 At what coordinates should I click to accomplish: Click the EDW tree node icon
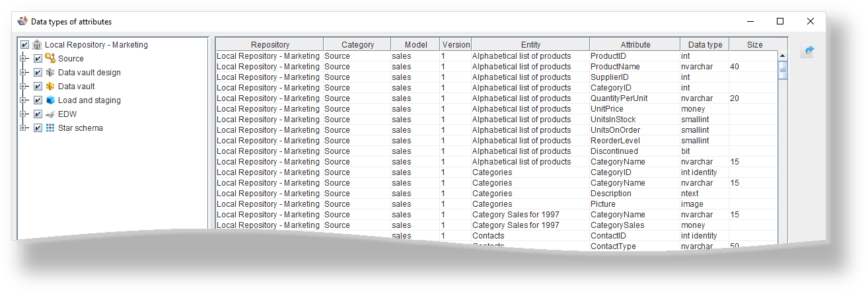[x=50, y=114]
